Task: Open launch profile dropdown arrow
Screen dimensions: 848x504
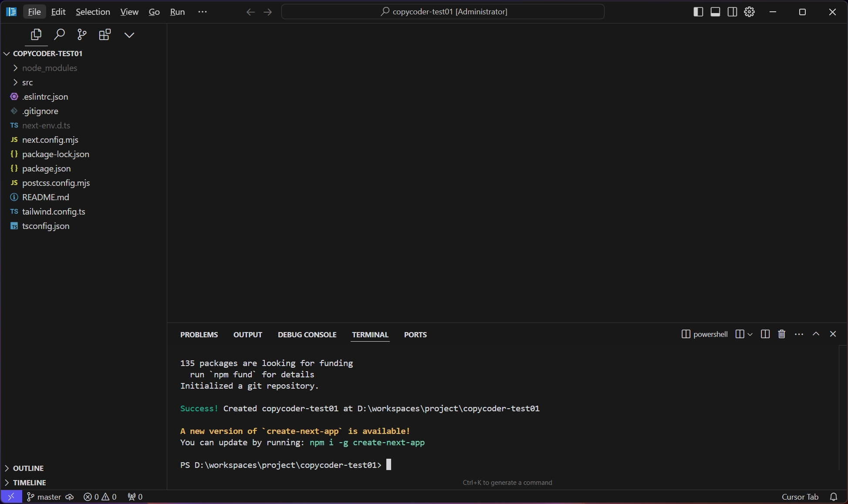Action: point(750,334)
